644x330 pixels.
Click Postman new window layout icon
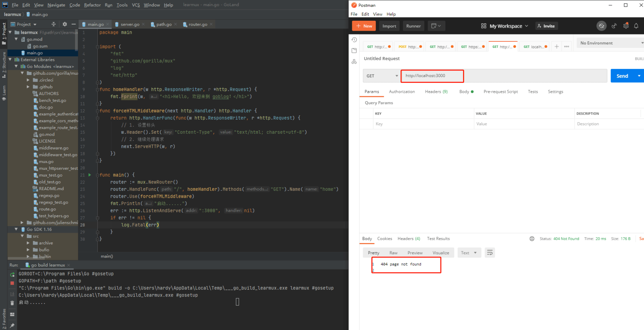[436, 26]
